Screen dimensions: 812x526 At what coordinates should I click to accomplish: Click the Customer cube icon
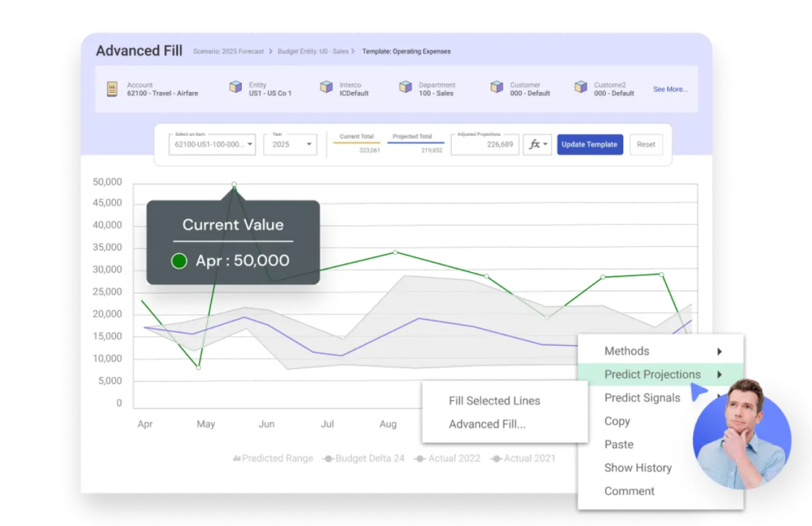click(x=496, y=88)
